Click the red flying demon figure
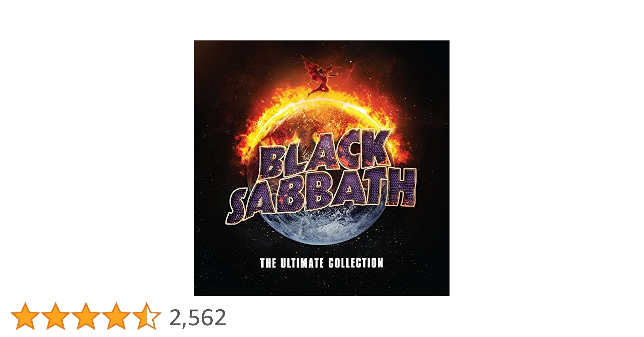644x337 pixels. click(320, 76)
